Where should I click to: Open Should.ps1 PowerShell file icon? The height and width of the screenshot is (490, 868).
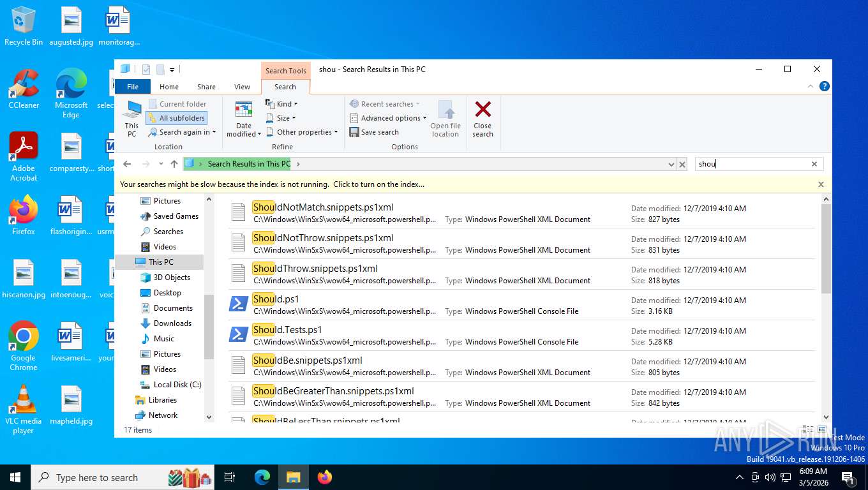point(238,304)
